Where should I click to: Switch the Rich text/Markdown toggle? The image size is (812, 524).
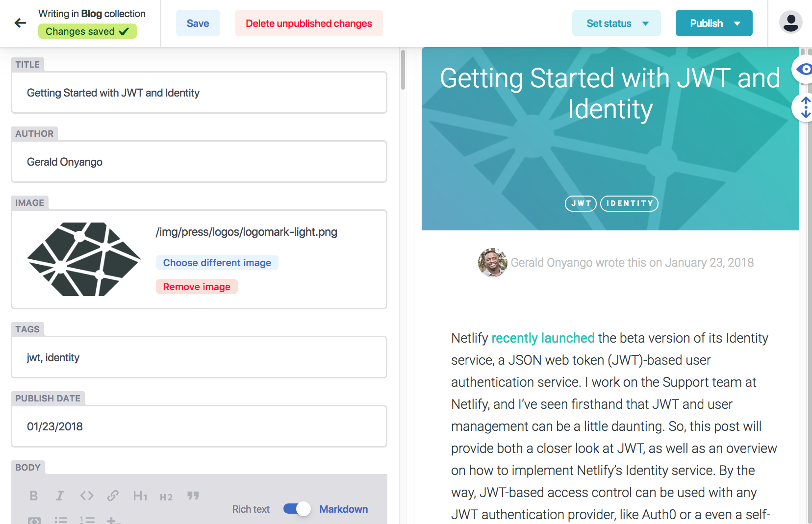[297, 509]
